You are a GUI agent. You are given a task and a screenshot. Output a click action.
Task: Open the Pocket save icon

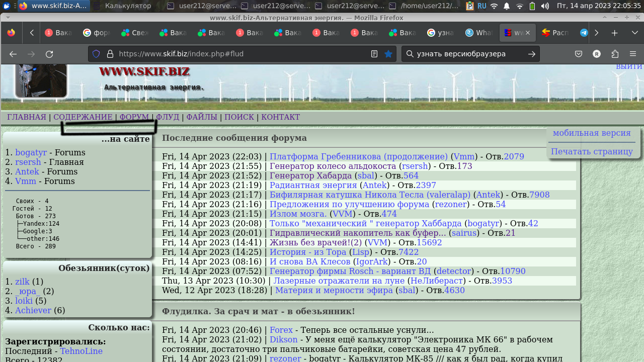click(579, 54)
